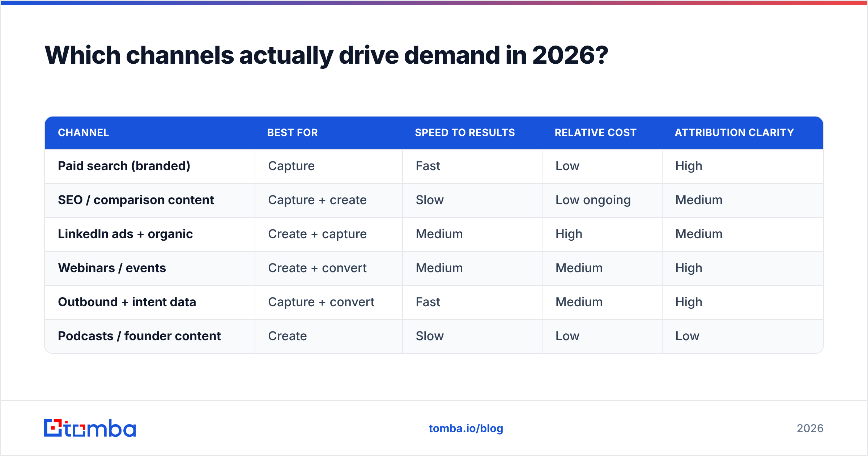This screenshot has height=456, width=868.
Task: Click the heading Which channels actually drive demand
Action: coord(326,55)
